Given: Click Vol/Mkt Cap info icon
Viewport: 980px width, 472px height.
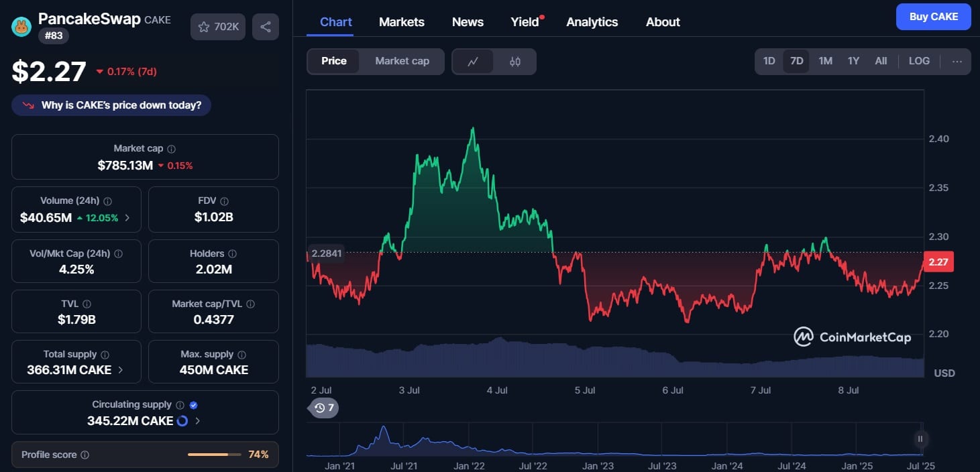Looking at the screenshot, I should click(x=119, y=254).
